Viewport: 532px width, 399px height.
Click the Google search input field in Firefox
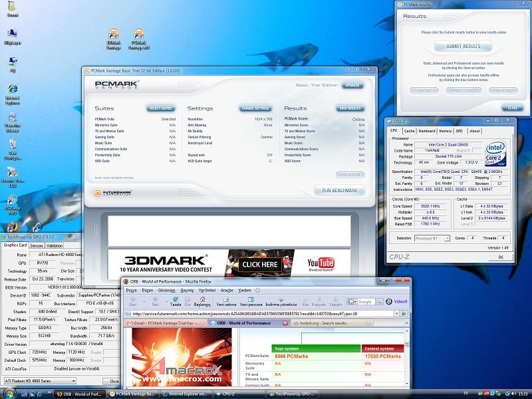(x=366, y=301)
